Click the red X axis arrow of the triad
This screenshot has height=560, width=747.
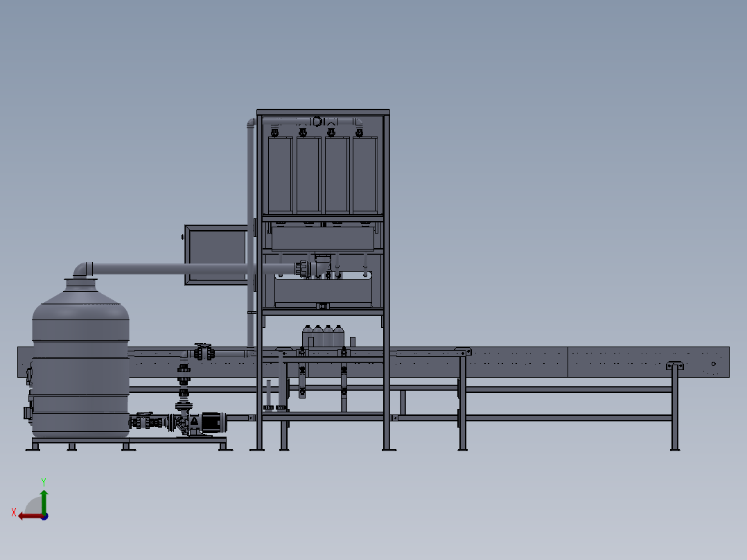(30, 516)
